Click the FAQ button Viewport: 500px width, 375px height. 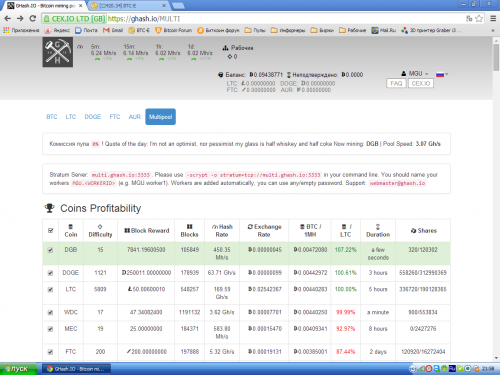(x=396, y=83)
